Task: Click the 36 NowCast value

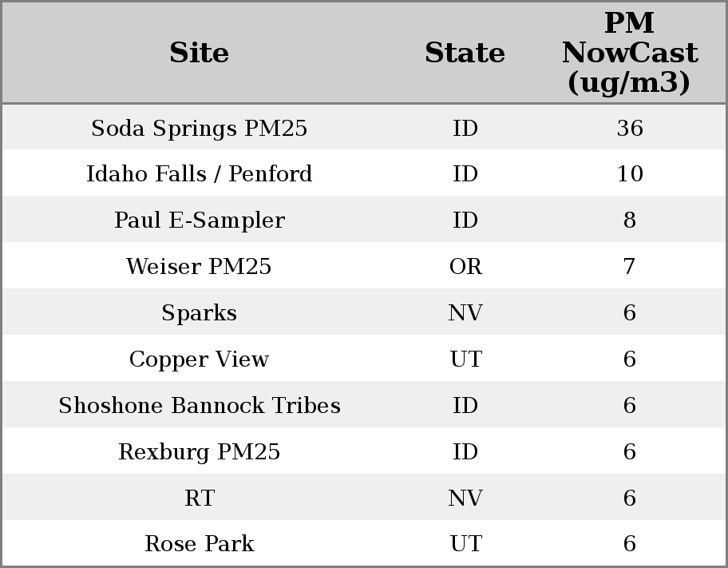Action: pyautogui.click(x=629, y=128)
